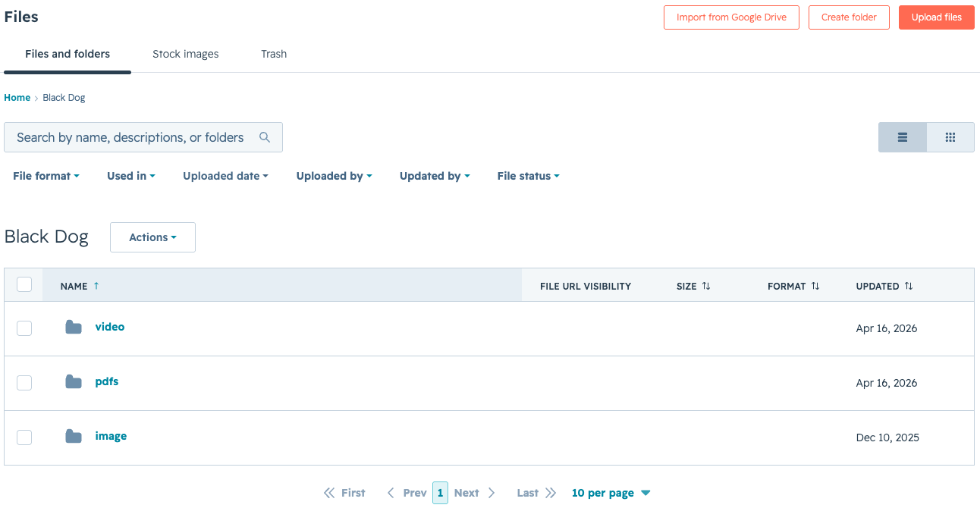
Task: Click Dec 10, 2025 date
Action: coord(887,437)
